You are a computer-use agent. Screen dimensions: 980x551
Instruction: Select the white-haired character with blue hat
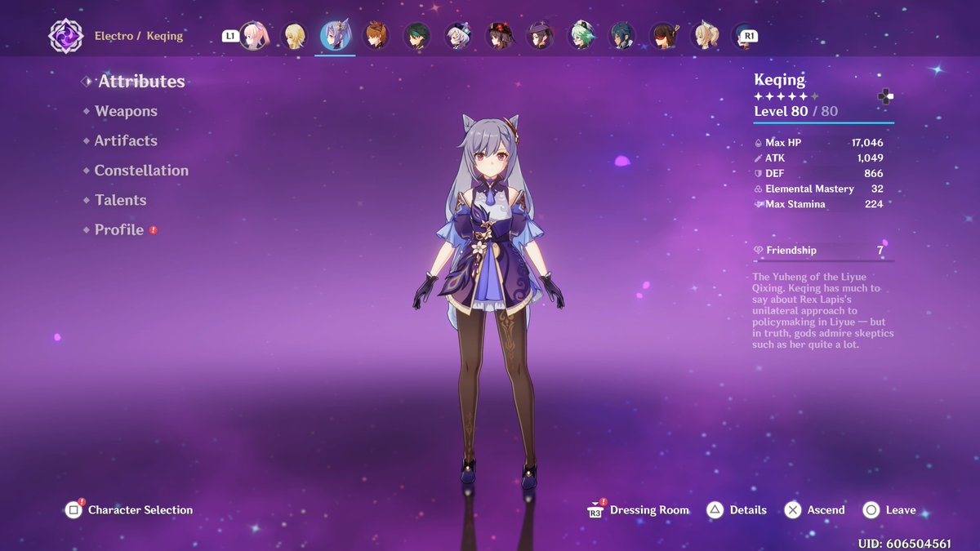[458, 36]
